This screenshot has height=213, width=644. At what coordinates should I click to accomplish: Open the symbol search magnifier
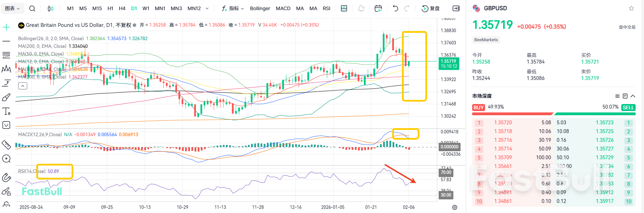click(x=32, y=8)
